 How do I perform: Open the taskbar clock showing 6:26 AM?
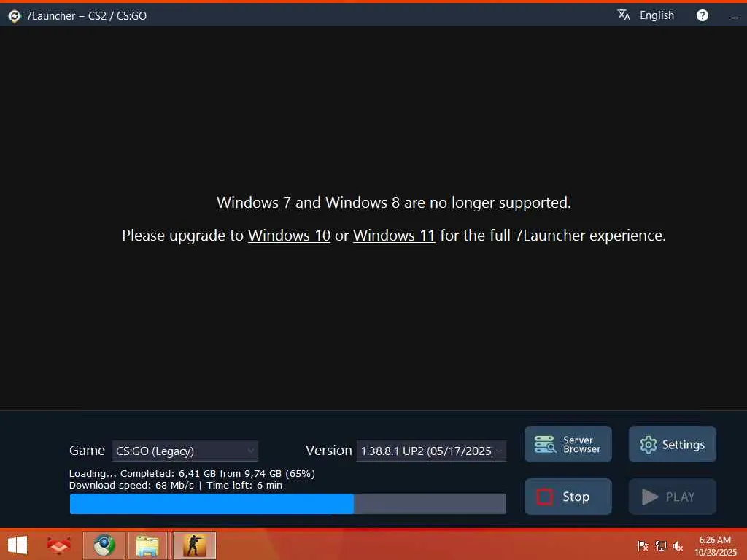[715, 546]
